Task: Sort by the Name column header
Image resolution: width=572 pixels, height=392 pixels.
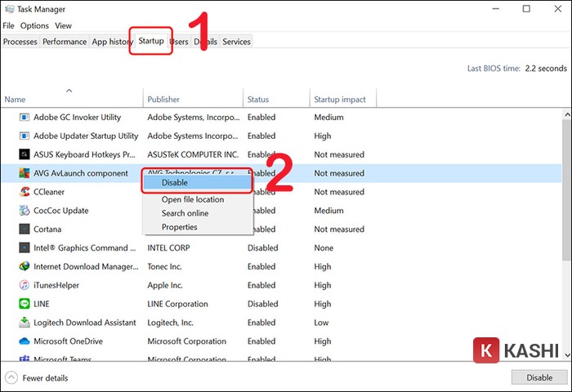Action: [x=72, y=99]
